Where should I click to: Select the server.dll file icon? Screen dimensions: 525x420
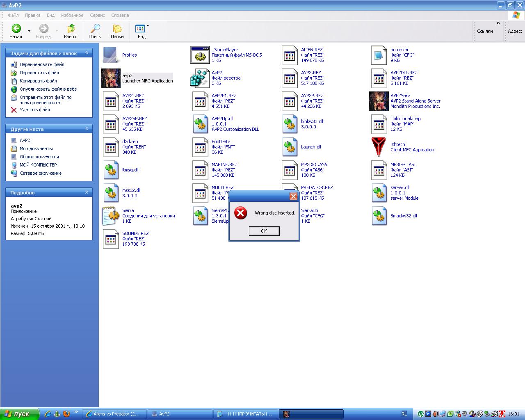(379, 193)
